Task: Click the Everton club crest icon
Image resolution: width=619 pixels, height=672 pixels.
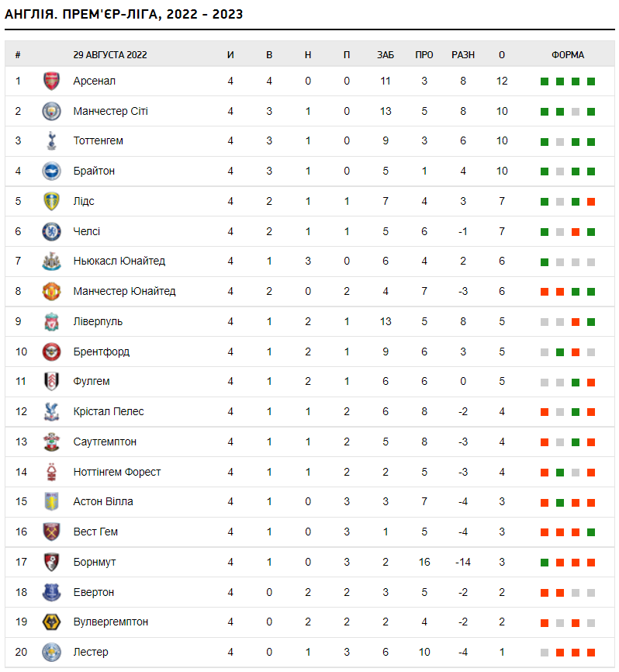Action: [51, 592]
